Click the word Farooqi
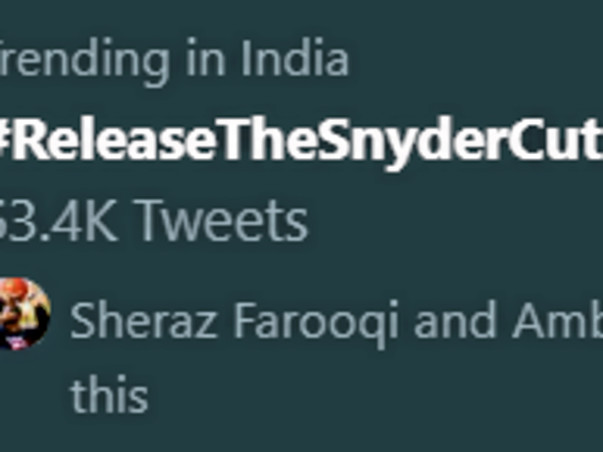This screenshot has width=603, height=452. coord(316,323)
